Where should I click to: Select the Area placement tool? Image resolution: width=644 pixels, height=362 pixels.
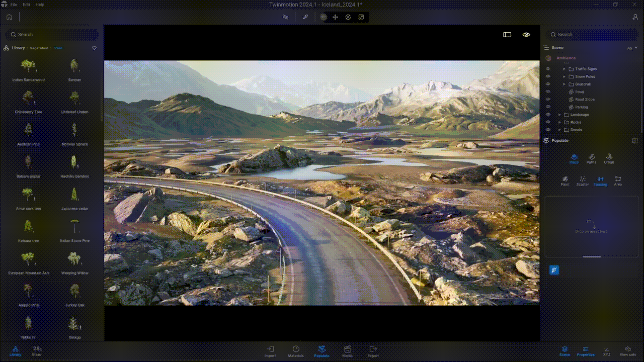click(x=618, y=181)
